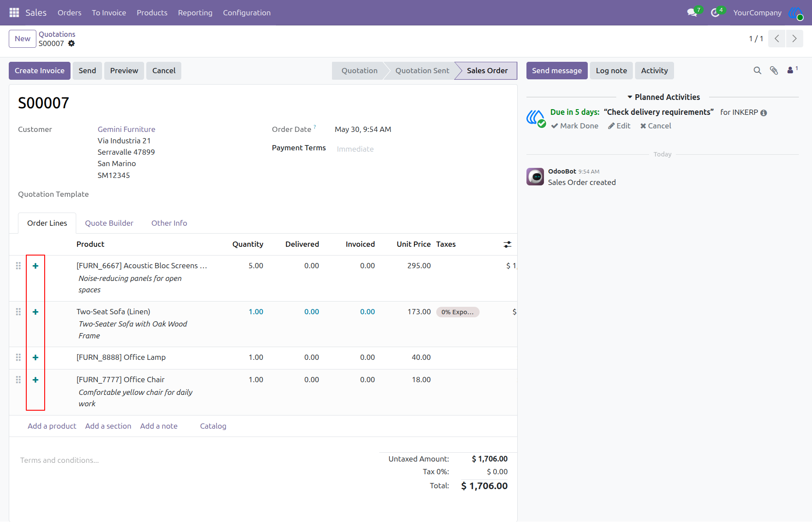Switch to the Other Info tab
This screenshot has height=522, width=812.
point(169,223)
